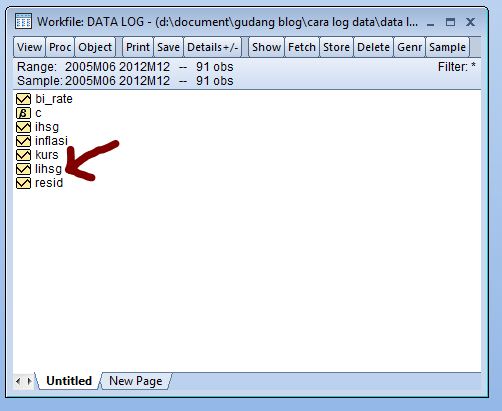
Task: Switch to the New Page tab
Action: tap(136, 381)
